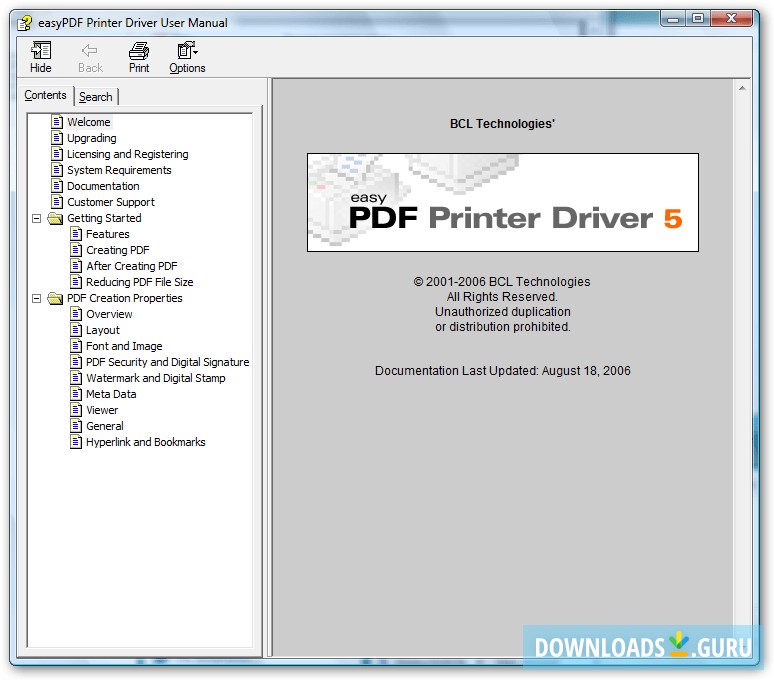Open the Creating PDF topic
774x680 pixels.
[117, 250]
